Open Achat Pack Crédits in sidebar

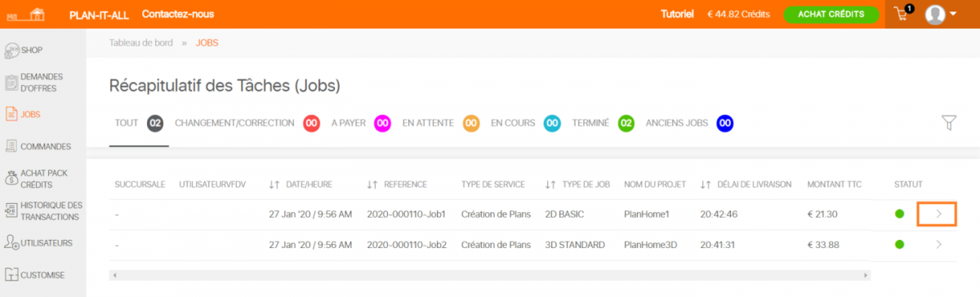point(36,179)
